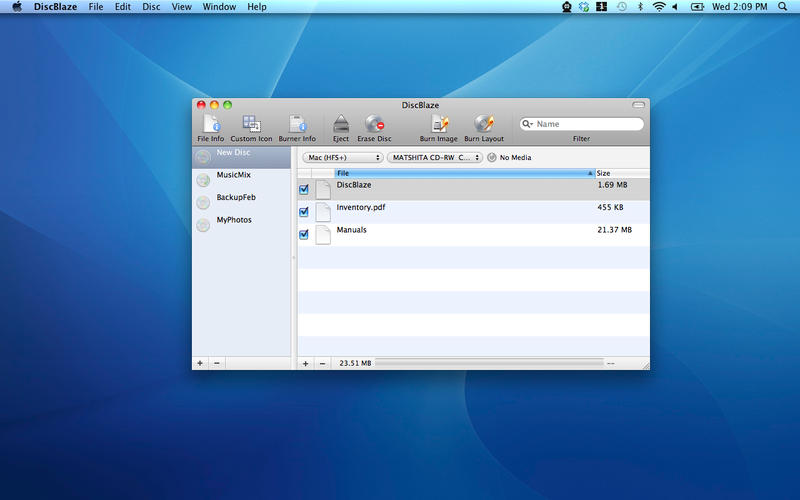Click the Erase Disc toolbar icon
Viewport: 800px width, 500px height.
click(x=374, y=124)
